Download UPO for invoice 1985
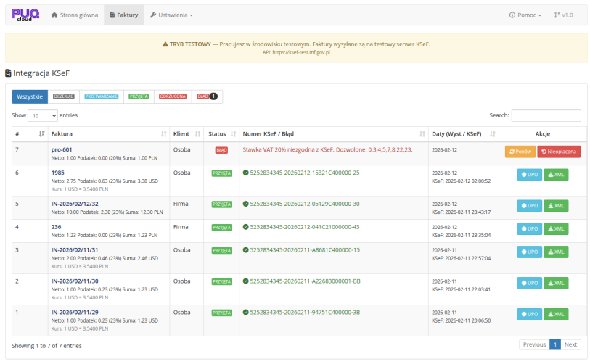 (x=530, y=175)
